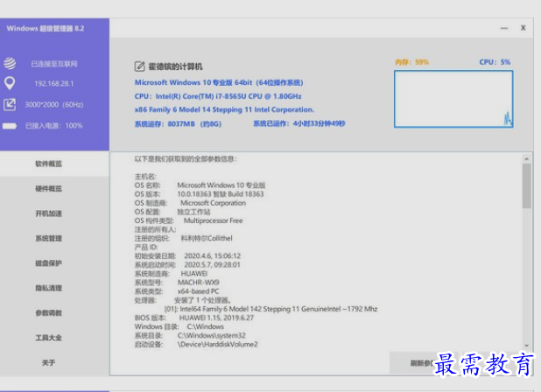This screenshot has width=541, height=392.
Task: Click the OS 制造商 Microsoft Corporation row
Action: 190,203
